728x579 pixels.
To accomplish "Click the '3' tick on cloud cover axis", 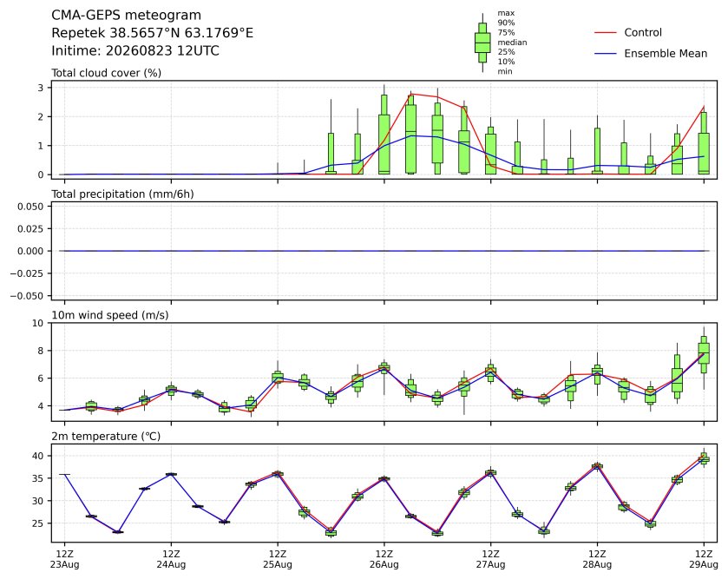I will point(41,88).
